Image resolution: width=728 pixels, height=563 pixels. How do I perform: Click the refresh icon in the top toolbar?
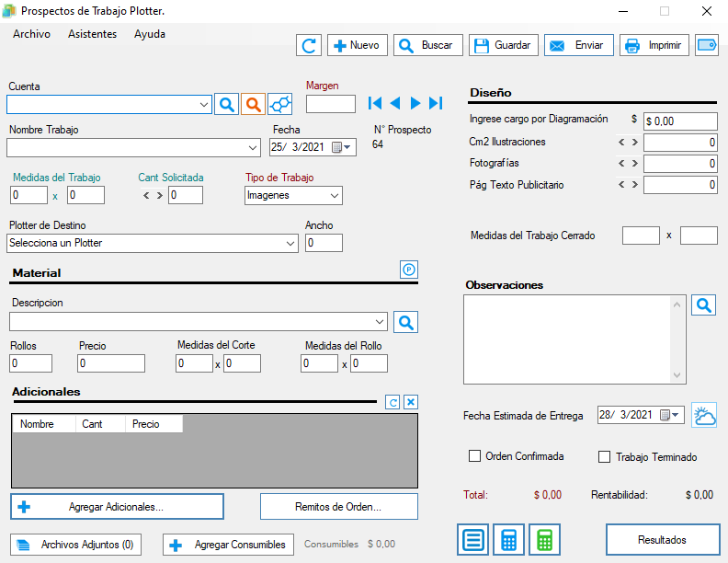pyautogui.click(x=309, y=45)
